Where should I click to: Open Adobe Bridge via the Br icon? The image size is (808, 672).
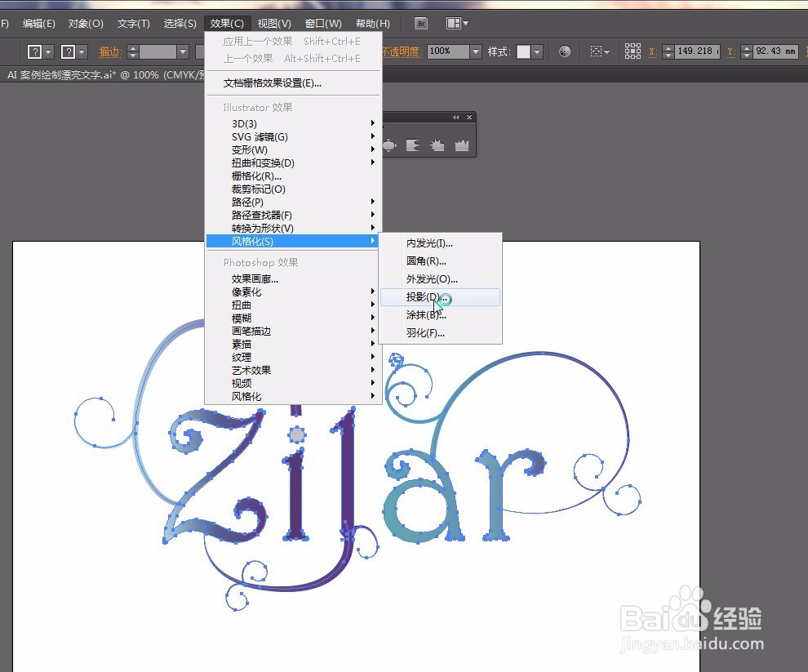coord(420,23)
